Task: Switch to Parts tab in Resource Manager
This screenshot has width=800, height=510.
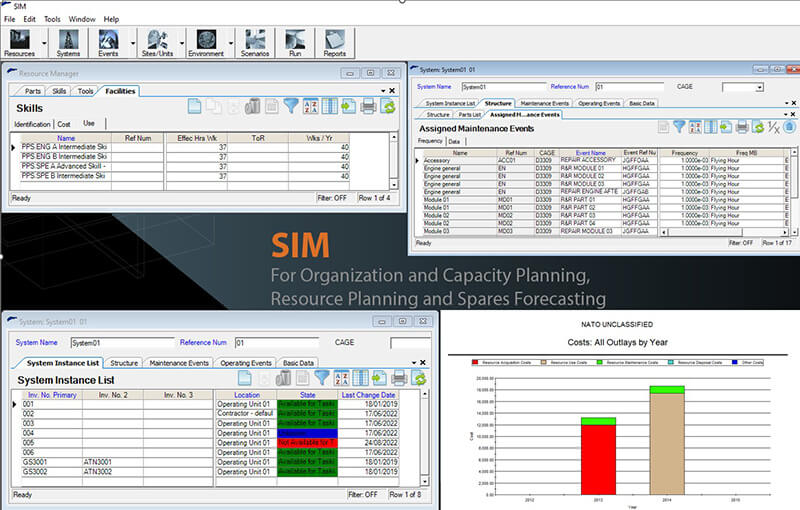Action: 33,91
